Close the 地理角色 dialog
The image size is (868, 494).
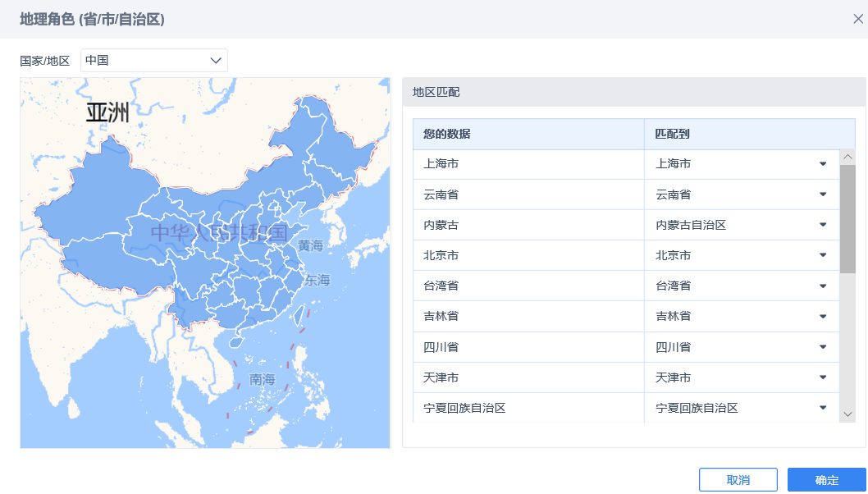pos(858,19)
